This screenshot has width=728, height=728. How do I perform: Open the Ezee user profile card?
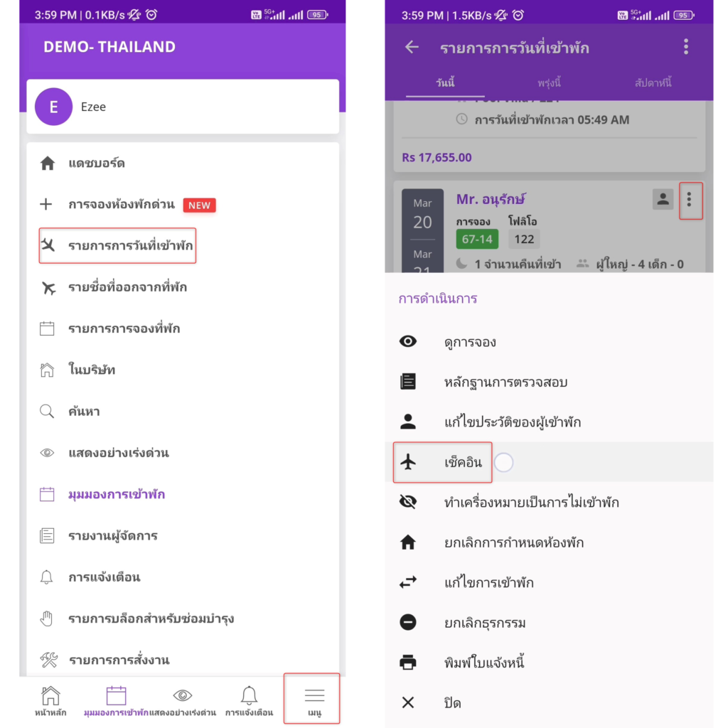[x=183, y=107]
